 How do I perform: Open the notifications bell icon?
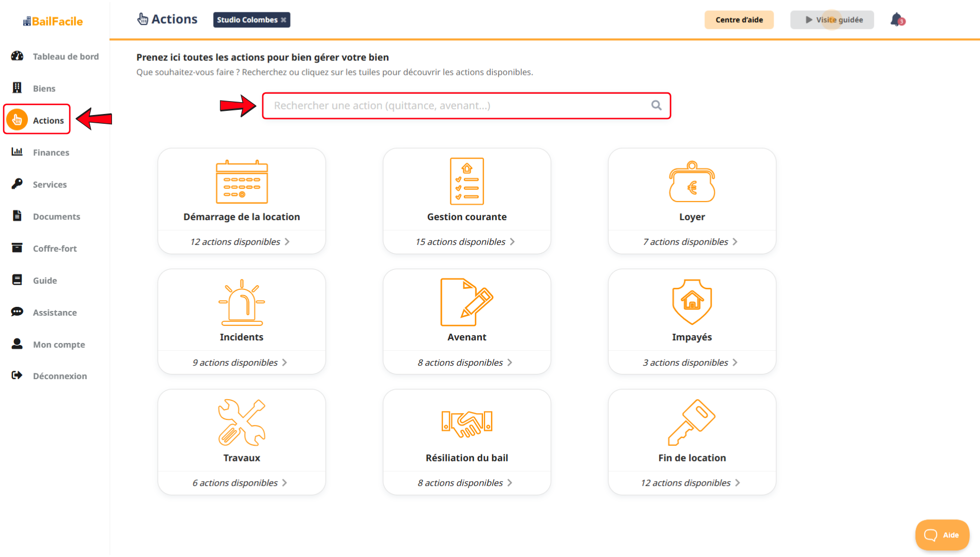pyautogui.click(x=897, y=20)
